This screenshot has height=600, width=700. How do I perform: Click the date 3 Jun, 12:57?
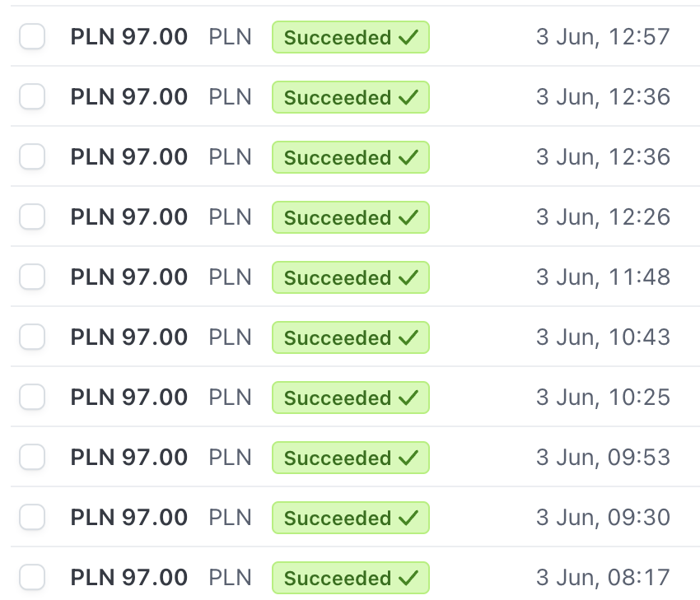[x=603, y=37]
